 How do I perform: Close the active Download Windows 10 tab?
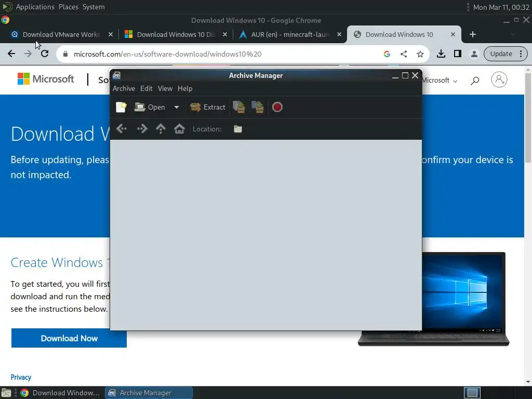(453, 34)
